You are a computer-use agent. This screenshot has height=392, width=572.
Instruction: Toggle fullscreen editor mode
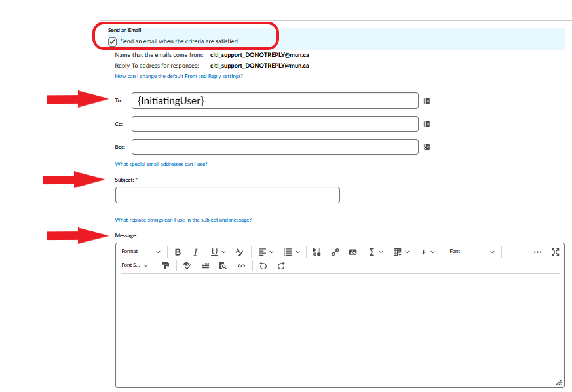click(x=555, y=252)
